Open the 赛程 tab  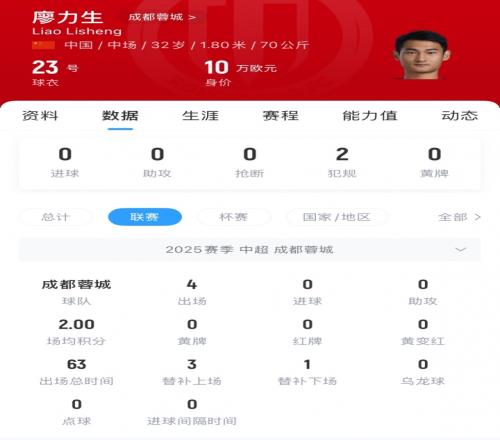[280, 116]
